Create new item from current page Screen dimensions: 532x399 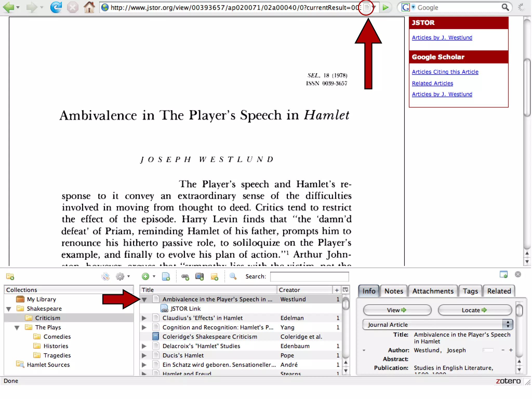point(166,276)
